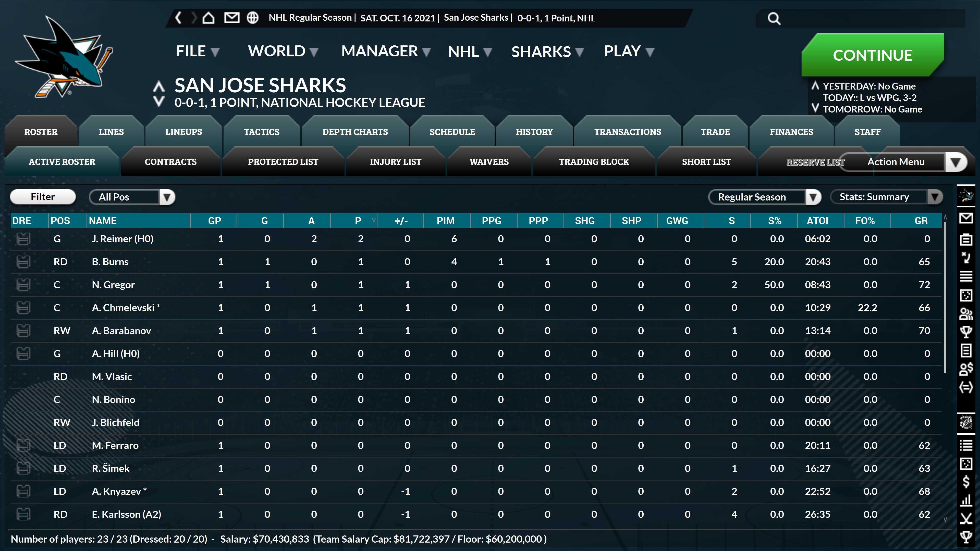Sort table by ATOI column header

click(x=817, y=221)
